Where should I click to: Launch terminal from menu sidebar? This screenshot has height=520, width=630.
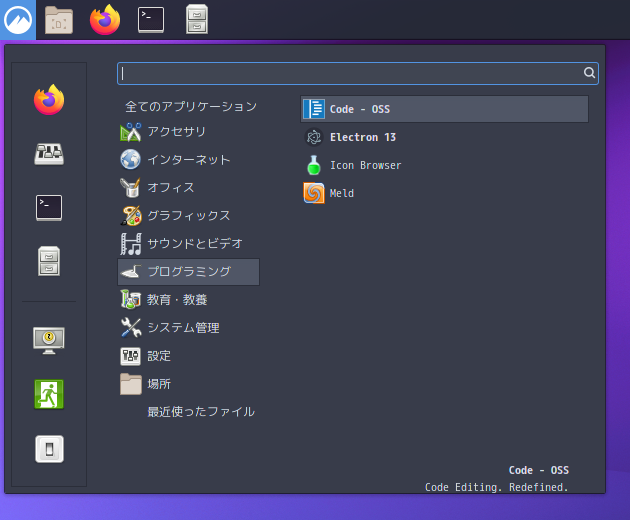(49, 208)
